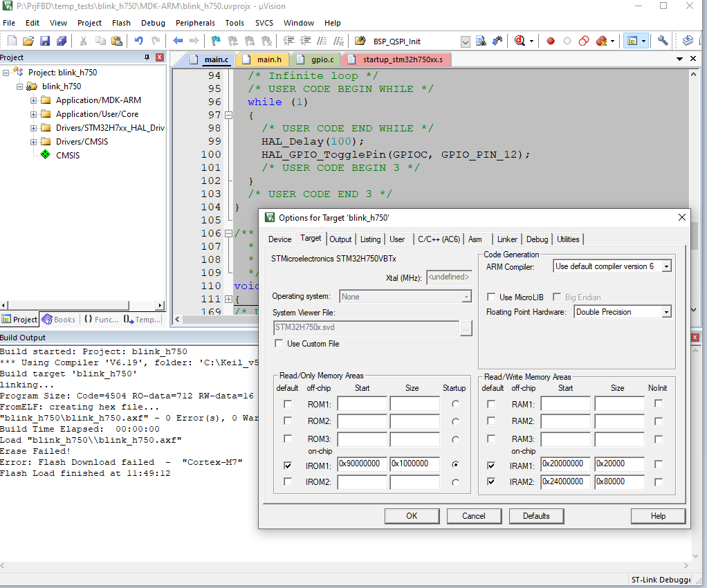Open the BSP_QSPI_Init function navigation dropdown
The width and height of the screenshot is (707, 588).
[x=466, y=41]
